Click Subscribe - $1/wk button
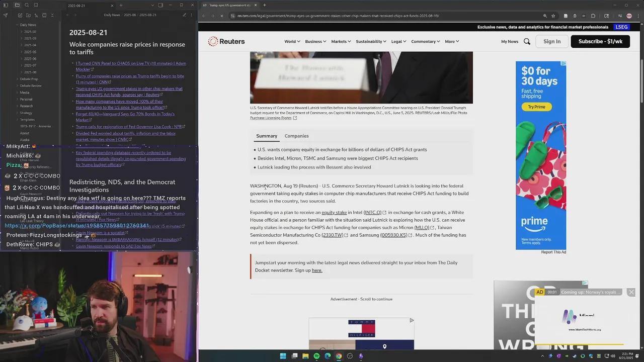The image size is (644, 362). [600, 41]
